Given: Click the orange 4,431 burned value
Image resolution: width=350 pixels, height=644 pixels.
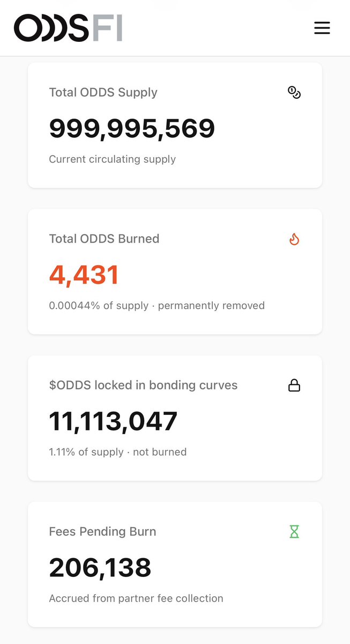Looking at the screenshot, I should [x=84, y=275].
